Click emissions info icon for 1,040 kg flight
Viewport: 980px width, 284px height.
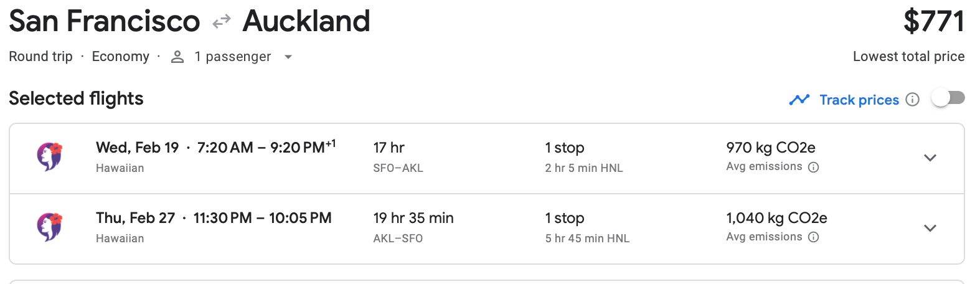pos(813,237)
